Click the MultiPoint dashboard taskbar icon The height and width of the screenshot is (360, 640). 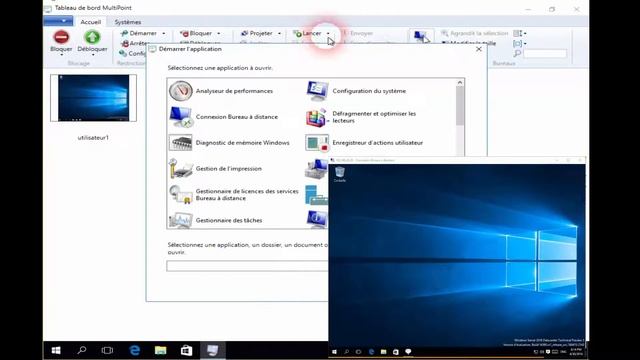click(213, 350)
